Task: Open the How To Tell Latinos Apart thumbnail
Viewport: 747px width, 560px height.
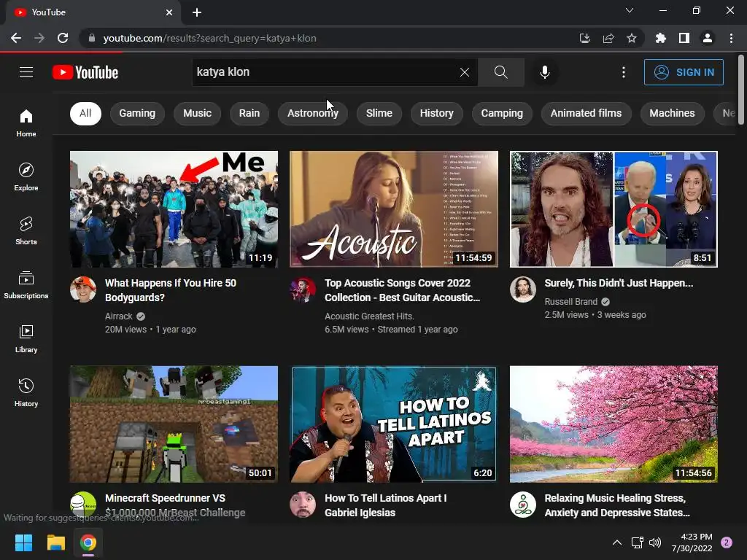Action: coord(393,424)
